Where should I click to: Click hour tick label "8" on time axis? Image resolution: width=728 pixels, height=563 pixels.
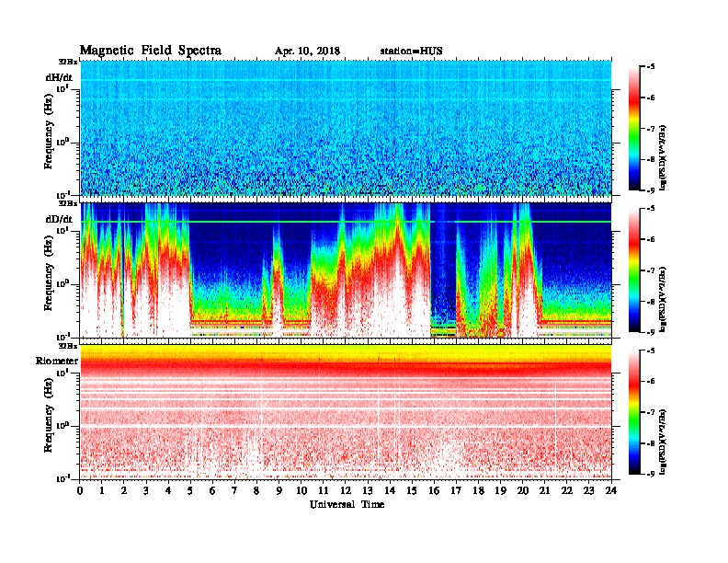(257, 490)
